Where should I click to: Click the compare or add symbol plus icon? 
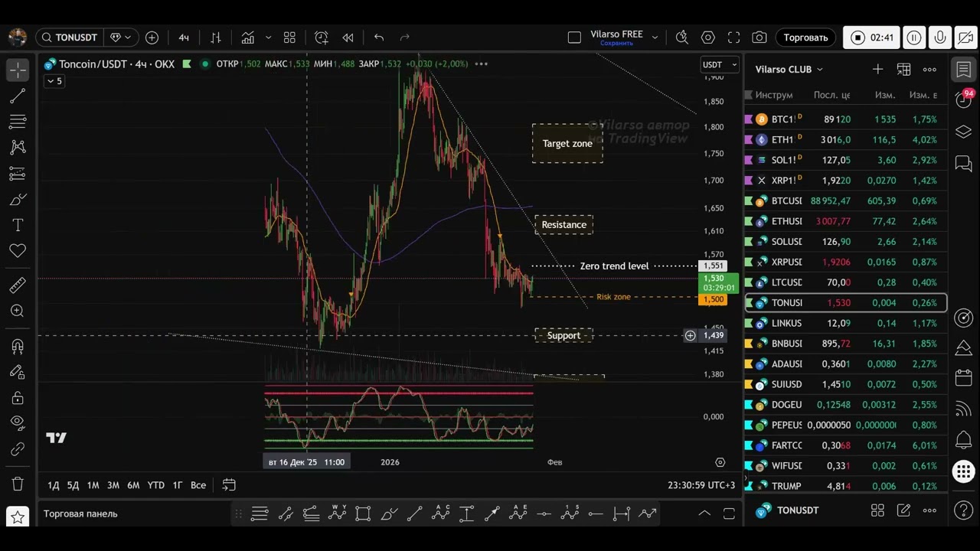[152, 37]
